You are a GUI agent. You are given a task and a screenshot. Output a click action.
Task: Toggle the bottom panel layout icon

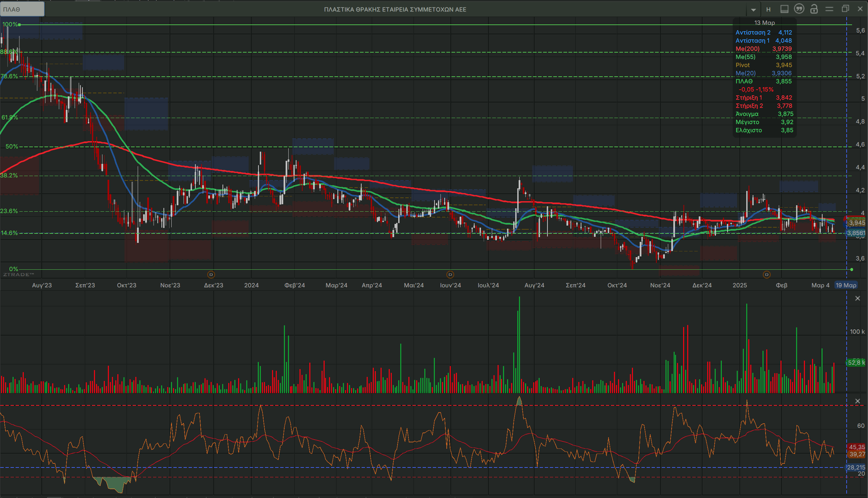point(784,9)
